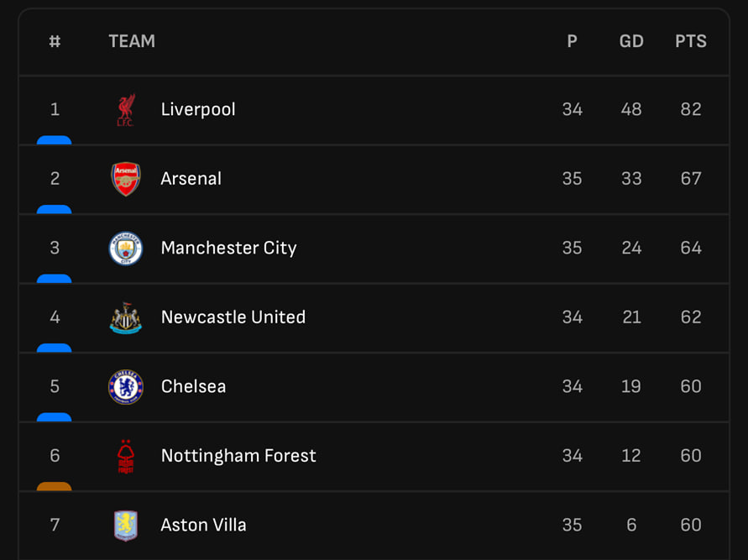
Task: Sort table by GD column header
Action: pos(631,41)
